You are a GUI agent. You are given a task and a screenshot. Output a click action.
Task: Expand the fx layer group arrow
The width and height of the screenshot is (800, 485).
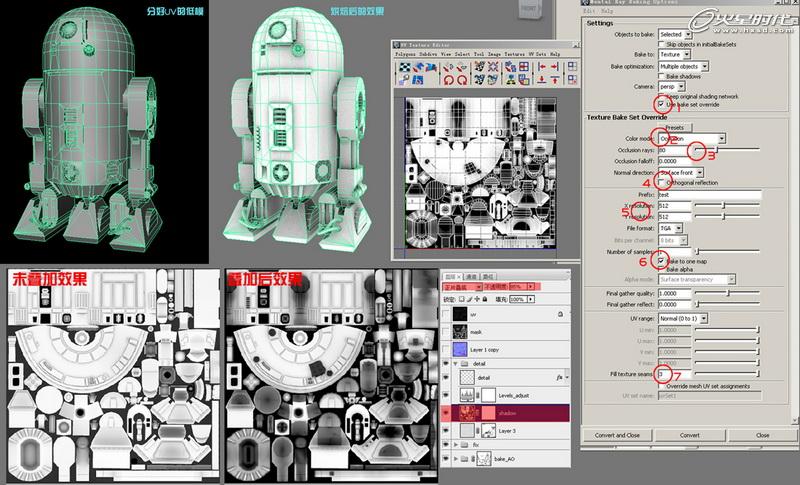coord(455,445)
